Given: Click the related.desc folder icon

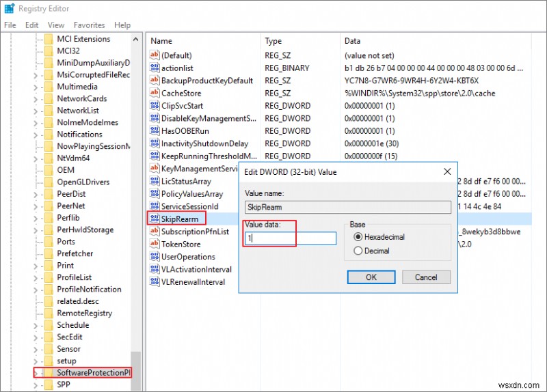Looking at the screenshot, I should [x=49, y=301].
